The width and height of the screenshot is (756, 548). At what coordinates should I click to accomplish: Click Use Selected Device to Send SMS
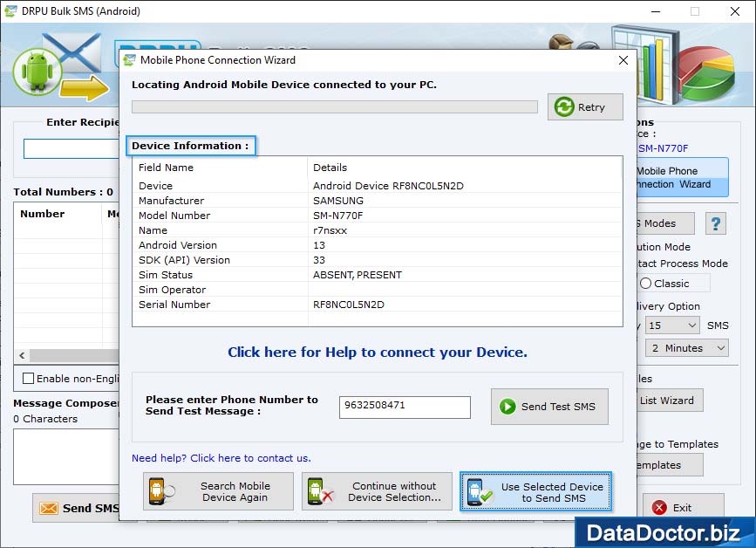pyautogui.click(x=535, y=491)
